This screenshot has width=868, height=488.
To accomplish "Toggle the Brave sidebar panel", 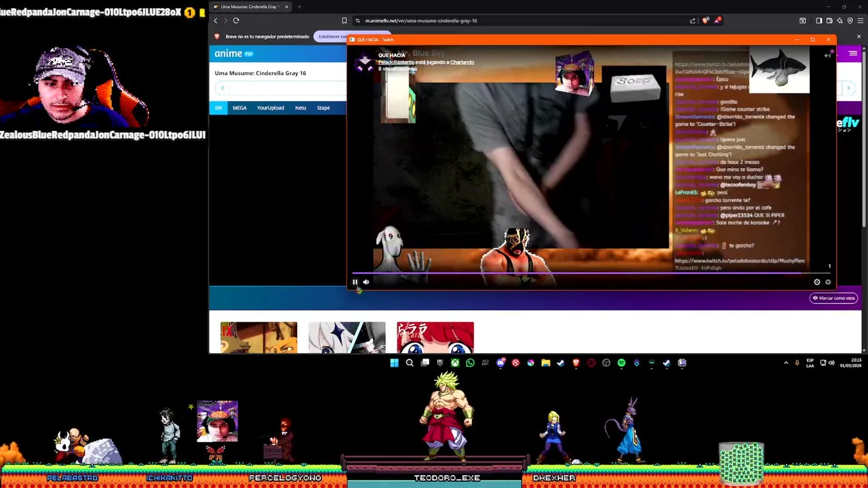I will click(818, 20).
